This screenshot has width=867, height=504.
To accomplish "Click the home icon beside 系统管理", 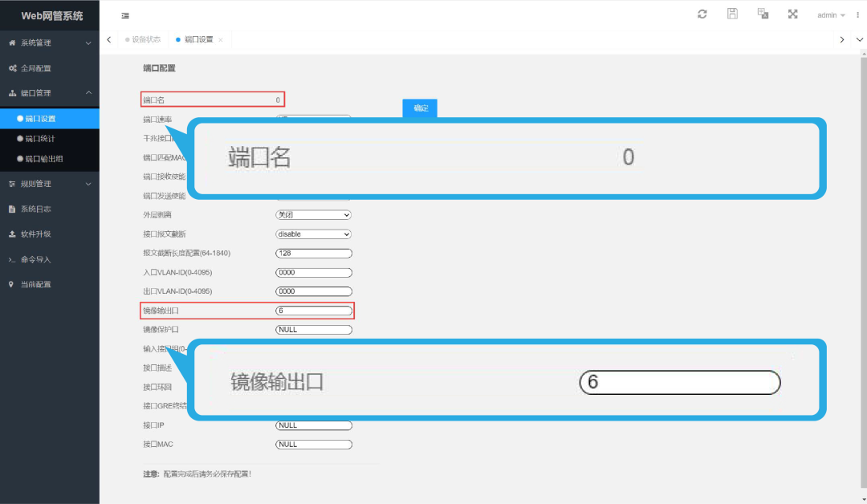I will (x=12, y=43).
